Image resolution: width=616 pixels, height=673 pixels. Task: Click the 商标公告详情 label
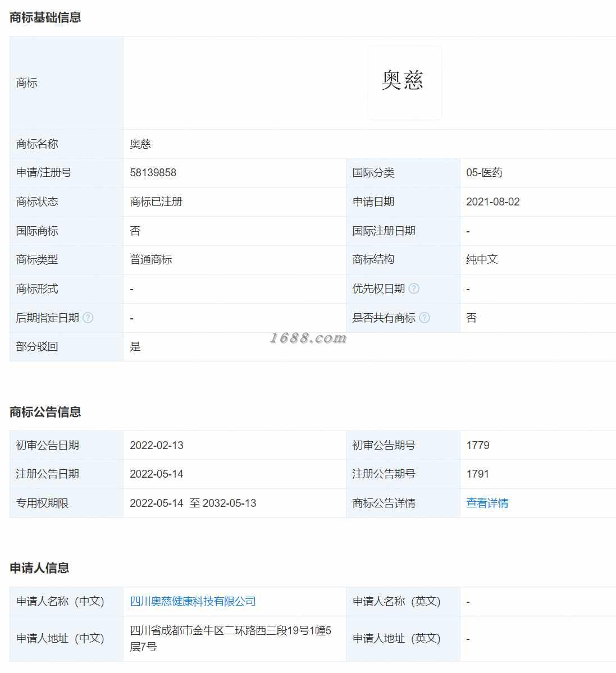point(384,503)
